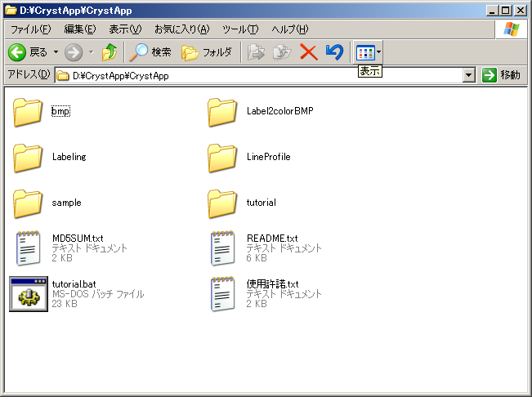532x397 pixels.
Task: Click the bmp folder name label
Action: [60, 111]
